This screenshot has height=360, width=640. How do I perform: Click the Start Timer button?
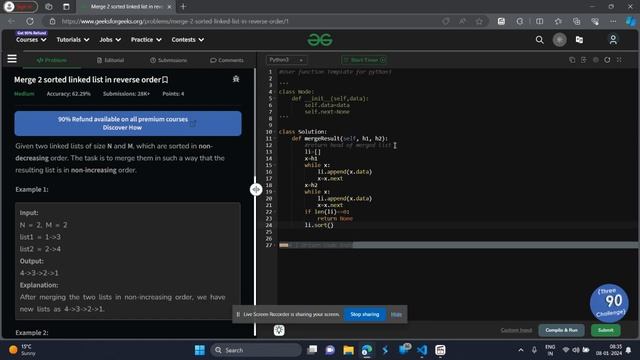tap(364, 60)
